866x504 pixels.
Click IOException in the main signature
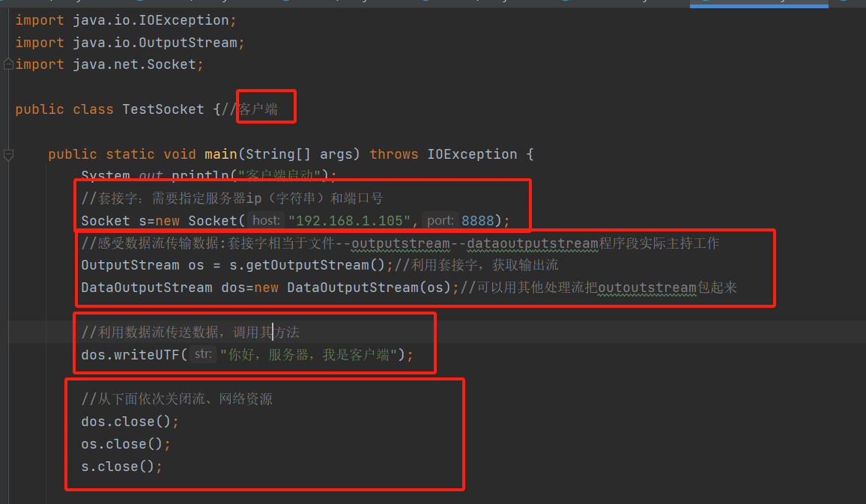(472, 154)
